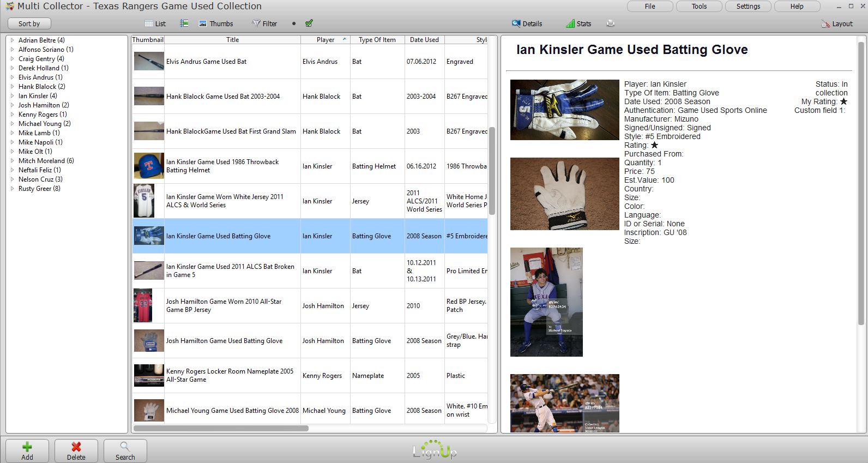The width and height of the screenshot is (868, 463).
Task: Switch to Thumbs view
Action: point(216,23)
